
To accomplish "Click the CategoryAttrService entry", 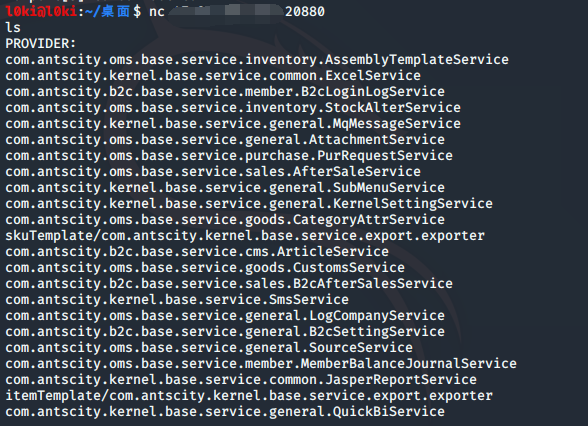I will click(225, 220).
